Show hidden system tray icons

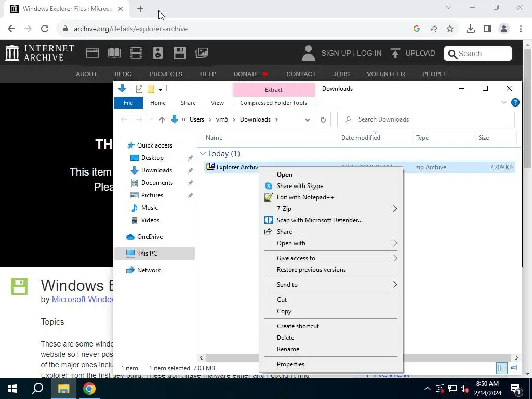coord(428,389)
